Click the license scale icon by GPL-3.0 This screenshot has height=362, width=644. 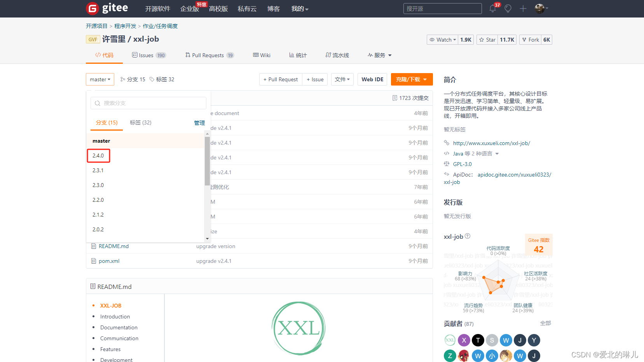[x=447, y=164]
